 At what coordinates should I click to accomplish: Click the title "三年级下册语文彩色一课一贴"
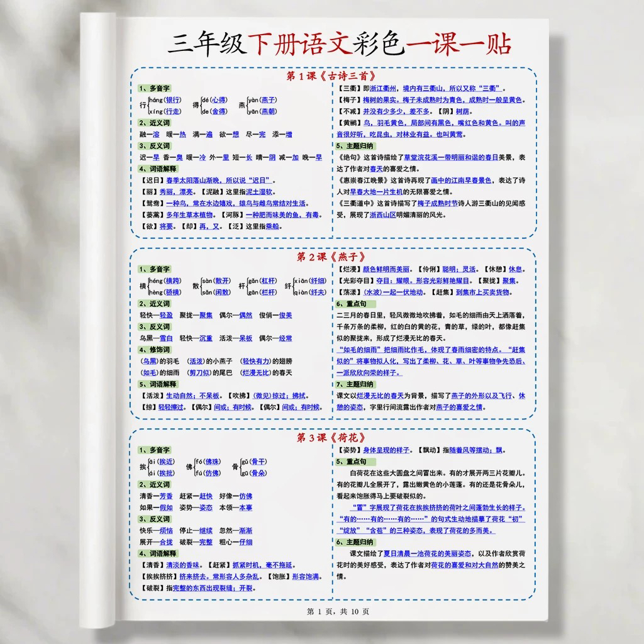click(x=340, y=44)
